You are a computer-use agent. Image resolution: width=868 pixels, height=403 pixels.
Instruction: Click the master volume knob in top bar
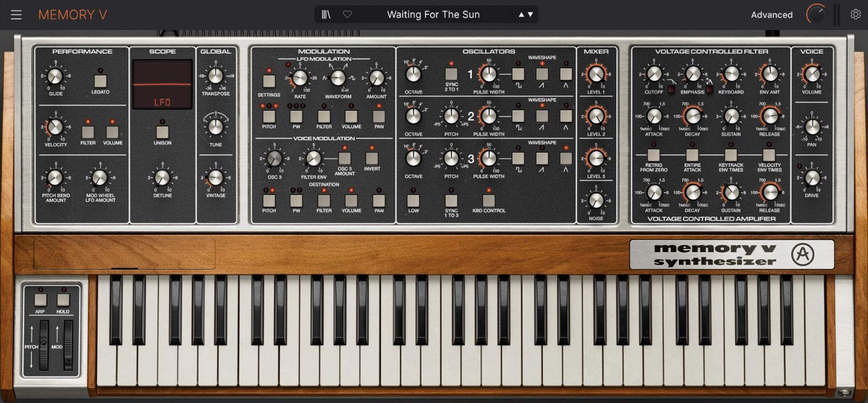click(x=816, y=15)
